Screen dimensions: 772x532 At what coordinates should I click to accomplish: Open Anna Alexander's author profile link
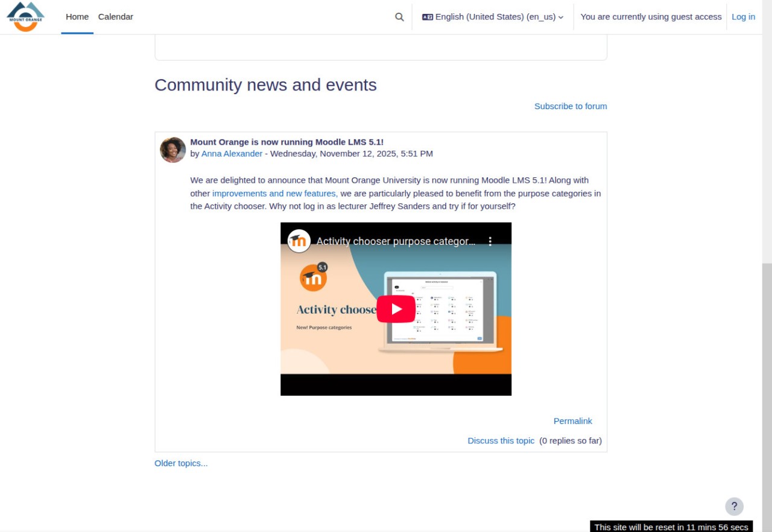[x=232, y=154]
